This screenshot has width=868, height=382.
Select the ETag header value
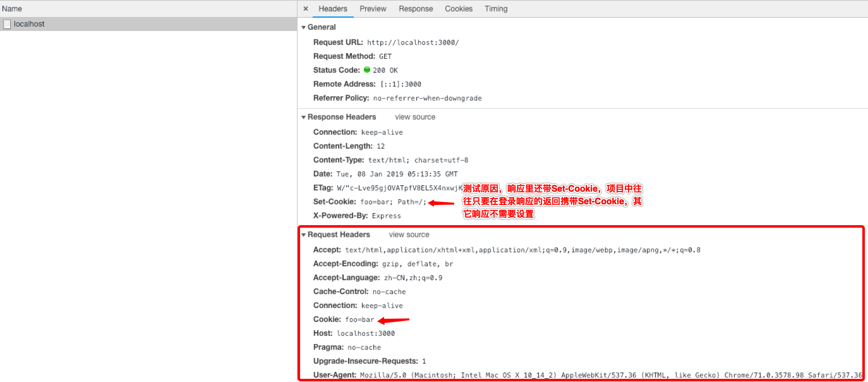pos(400,188)
